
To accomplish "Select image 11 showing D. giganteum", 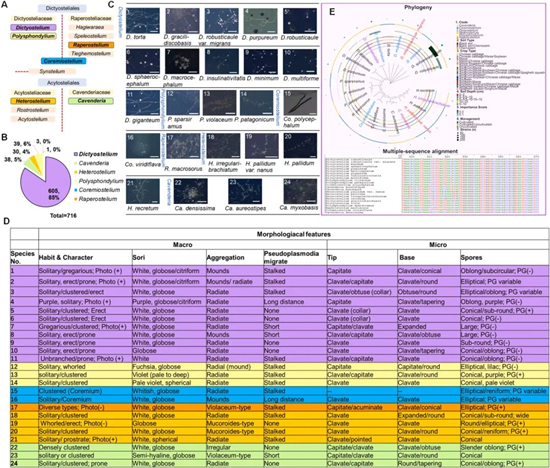I will point(143,102).
